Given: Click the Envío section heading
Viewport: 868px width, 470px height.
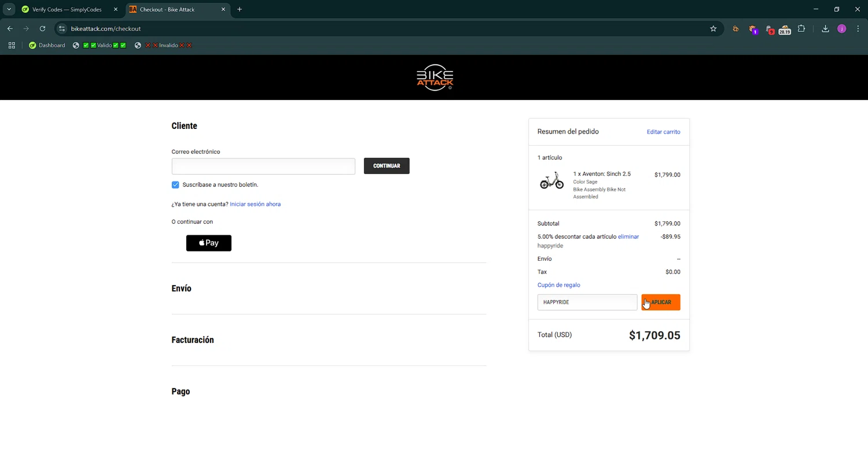Looking at the screenshot, I should 181,288.
